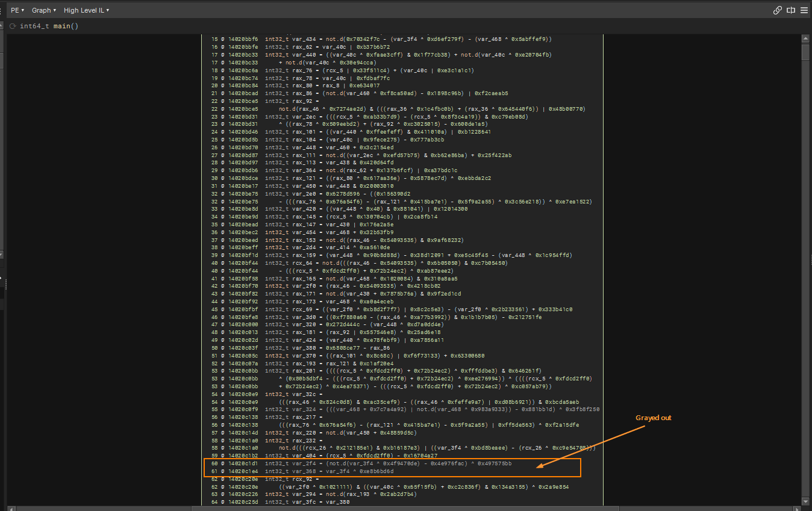Click the split pane icon
The image size is (812, 511).
coord(791,10)
